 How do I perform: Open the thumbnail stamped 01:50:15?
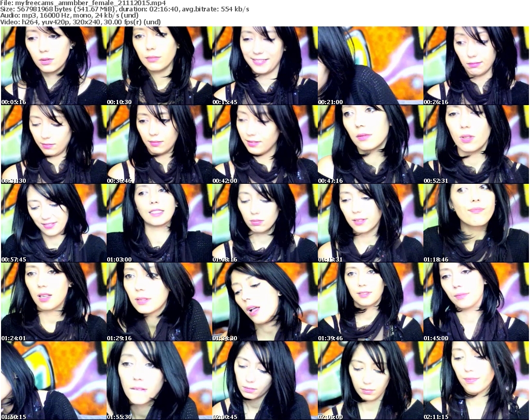click(54, 381)
